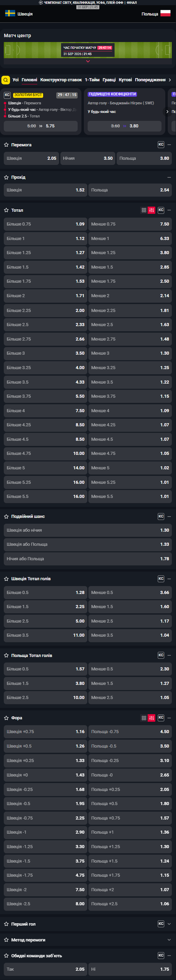This screenshot has height=980, width=176.
Task: Expand the Перший гол market
Action: (169, 924)
